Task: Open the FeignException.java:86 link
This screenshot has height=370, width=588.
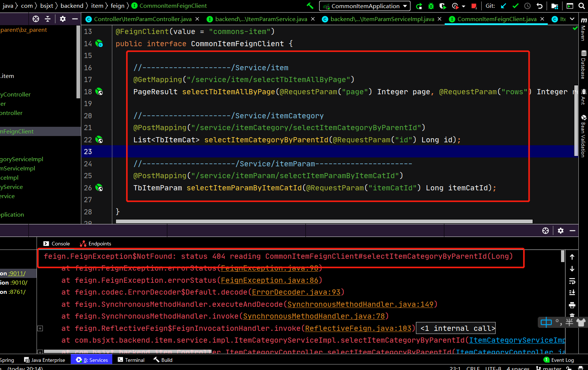Action: [269, 280]
